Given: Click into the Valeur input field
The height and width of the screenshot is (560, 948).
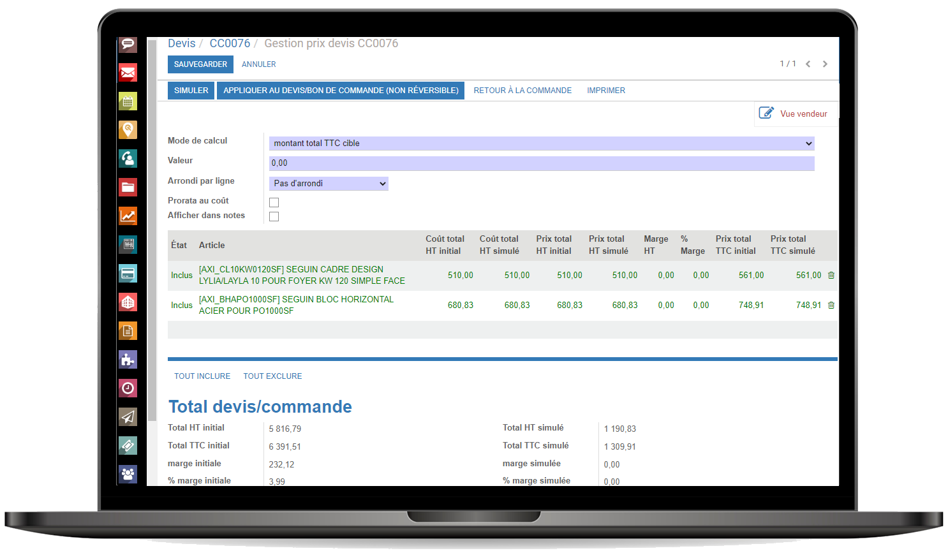Looking at the screenshot, I should tap(542, 163).
